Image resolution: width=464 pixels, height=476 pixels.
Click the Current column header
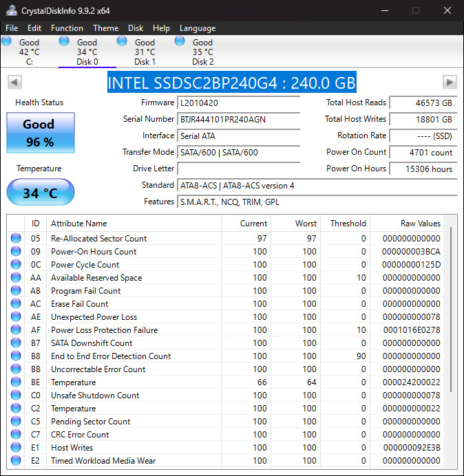pyautogui.click(x=246, y=224)
